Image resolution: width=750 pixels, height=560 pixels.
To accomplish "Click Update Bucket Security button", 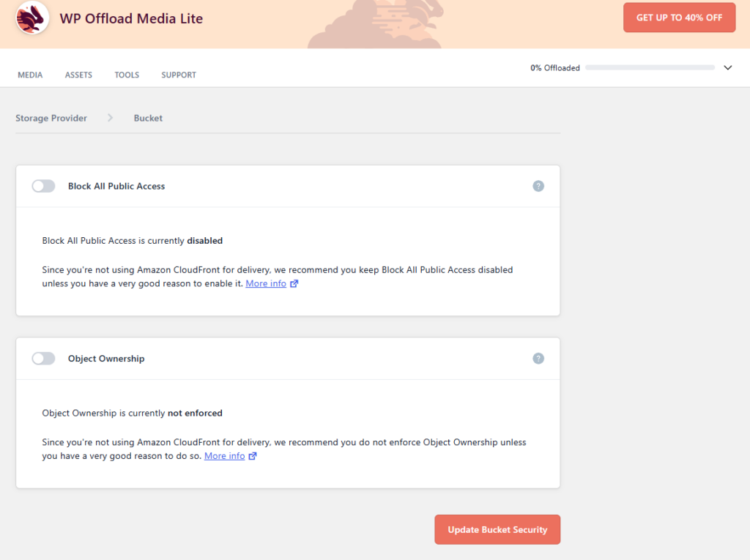I will click(x=497, y=529).
